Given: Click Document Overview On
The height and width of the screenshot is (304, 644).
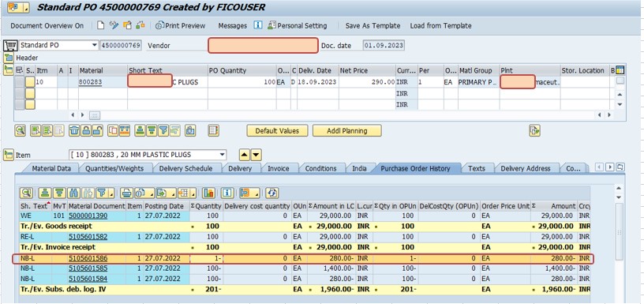Looking at the screenshot, I should click(47, 25).
